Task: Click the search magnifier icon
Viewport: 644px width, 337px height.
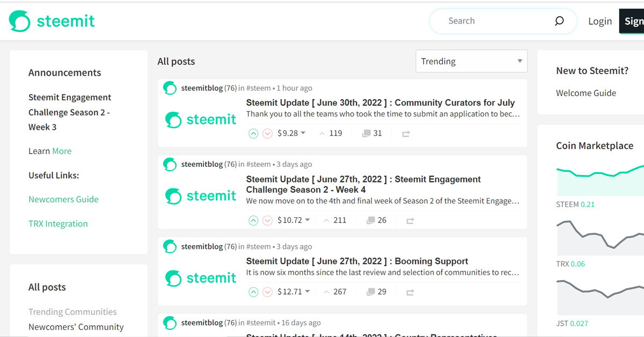Action: [x=559, y=21]
